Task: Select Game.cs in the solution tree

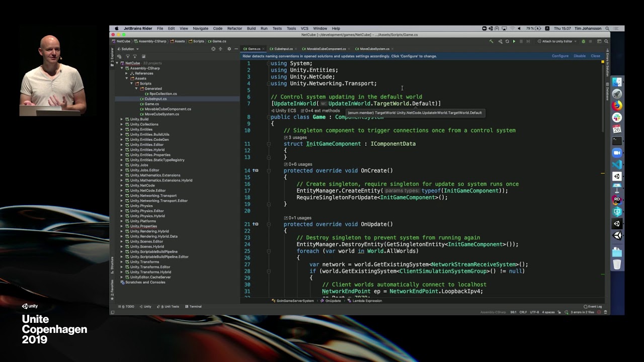Action: click(151, 104)
